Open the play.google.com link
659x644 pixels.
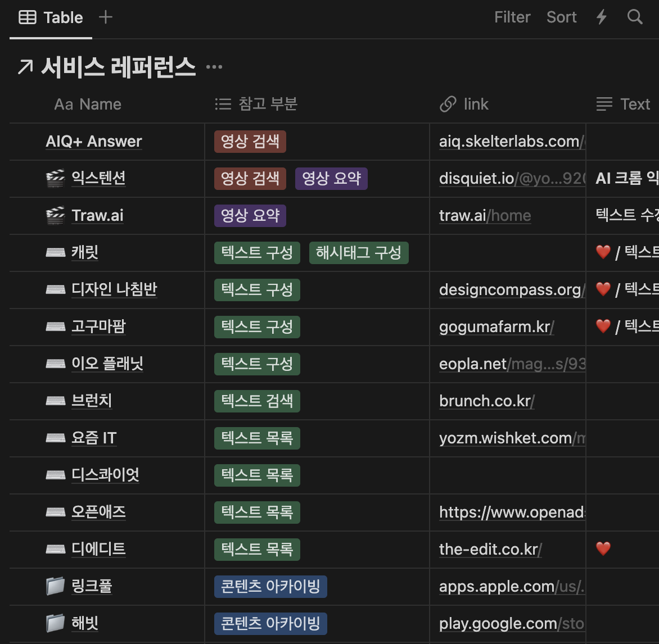[512, 623]
